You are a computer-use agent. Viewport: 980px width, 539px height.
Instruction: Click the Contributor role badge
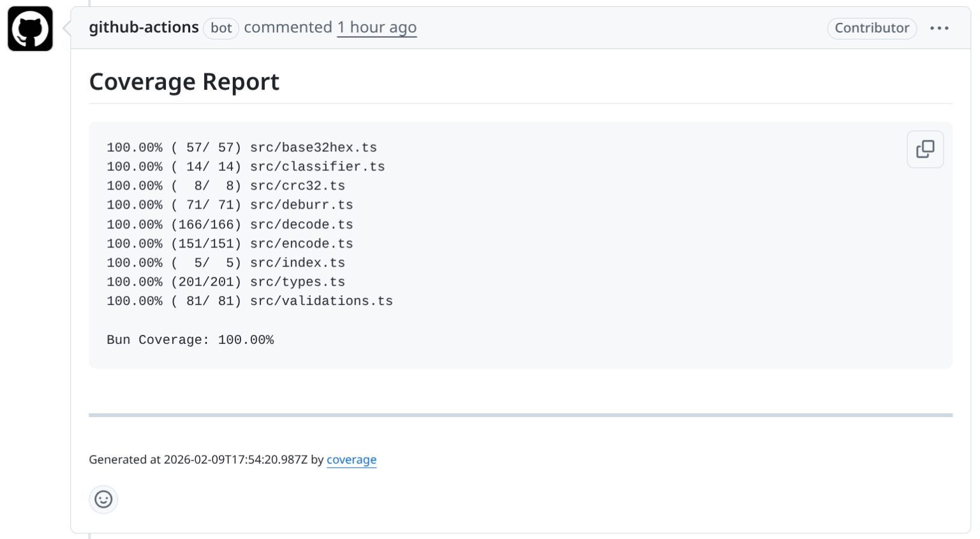pos(872,28)
